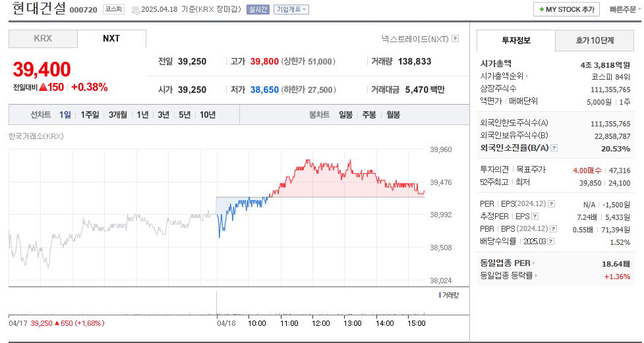
Task: Expand the 동일업종 등락률 arrow
Action: [x=536, y=276]
